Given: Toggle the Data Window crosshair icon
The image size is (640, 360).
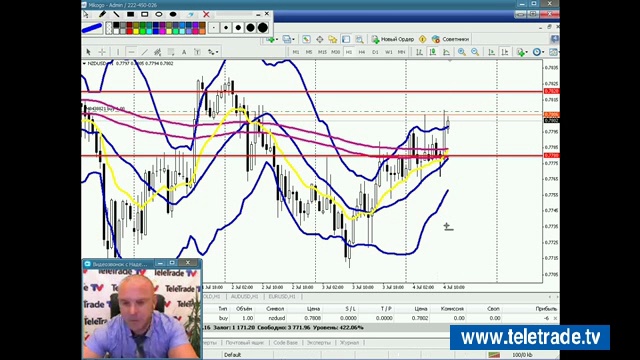Looking at the screenshot, I should (x=320, y=39).
